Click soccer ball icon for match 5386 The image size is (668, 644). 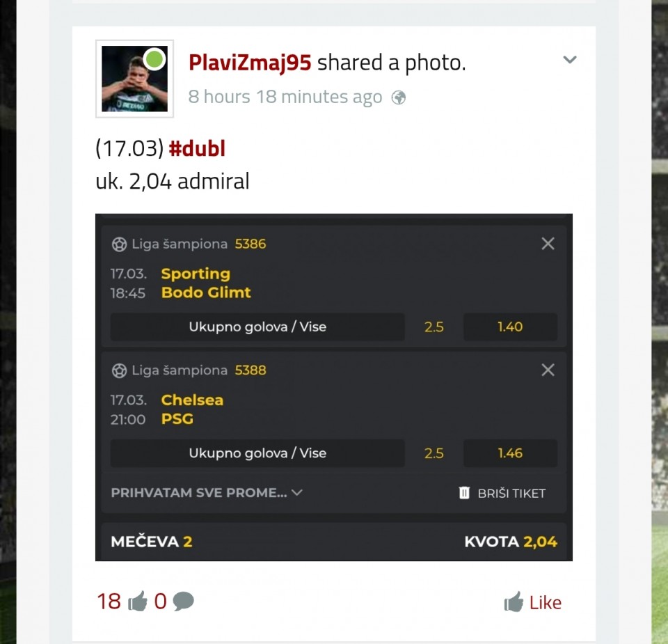[119, 244]
